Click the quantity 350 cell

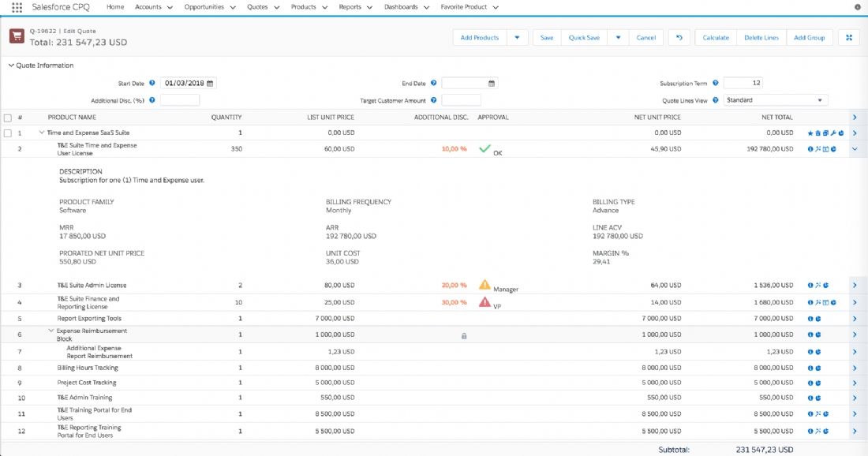pos(237,149)
